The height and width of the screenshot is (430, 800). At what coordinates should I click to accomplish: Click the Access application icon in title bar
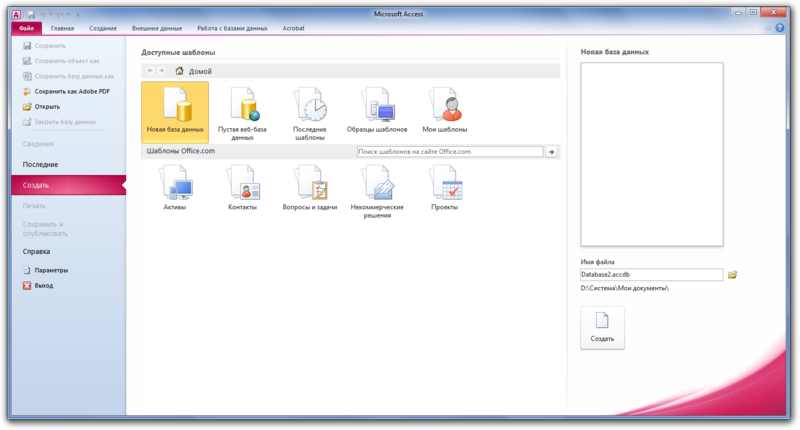pos(16,14)
